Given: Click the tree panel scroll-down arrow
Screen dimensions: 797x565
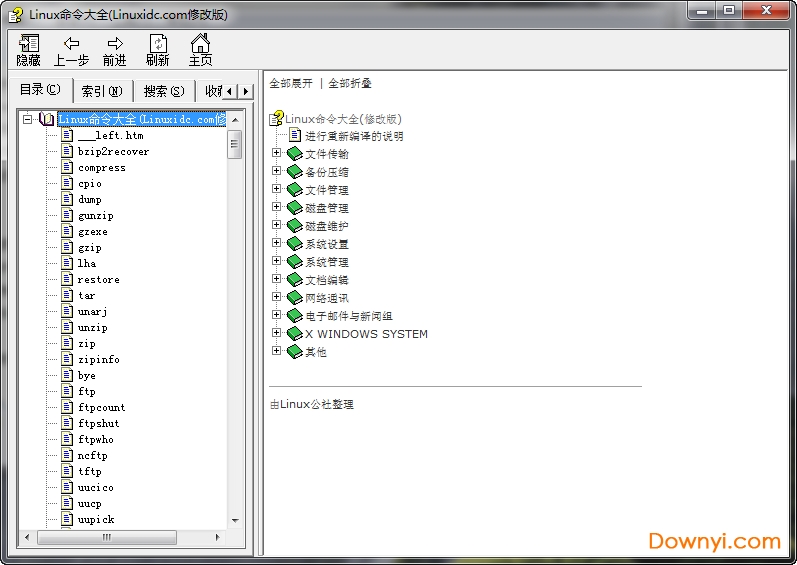Looking at the screenshot, I should [235, 520].
